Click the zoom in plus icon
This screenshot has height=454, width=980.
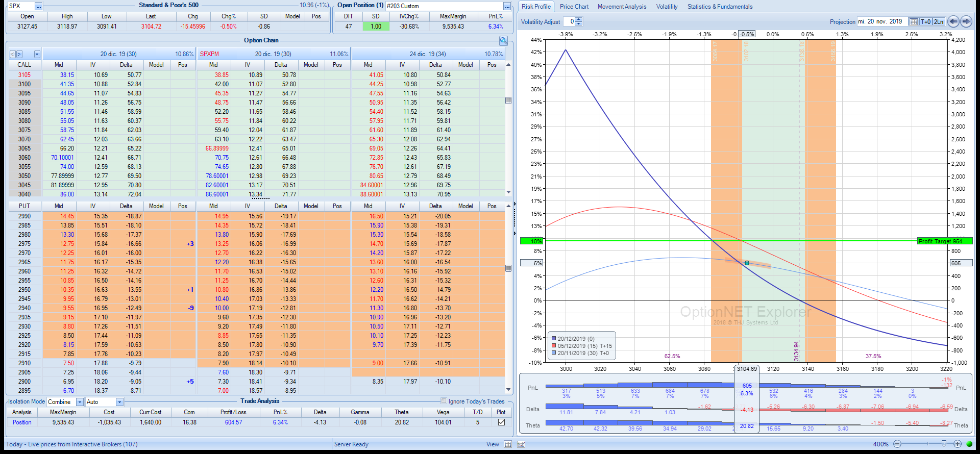pyautogui.click(x=958, y=444)
